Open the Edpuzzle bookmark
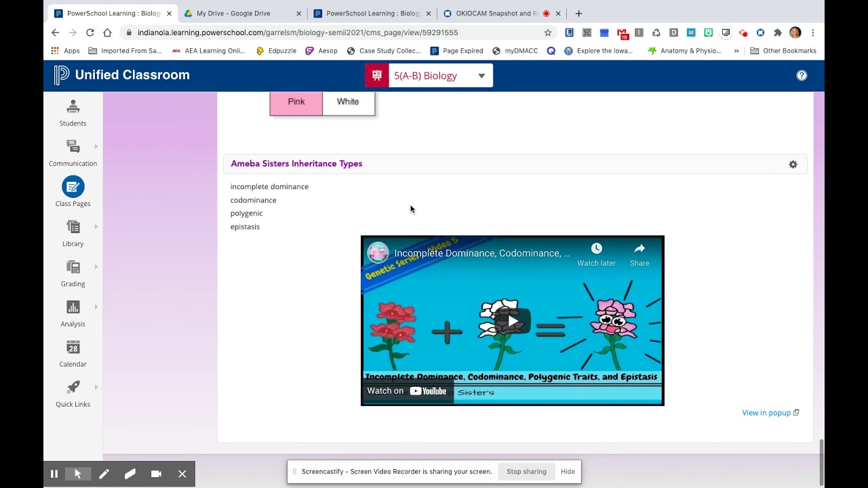 coord(276,51)
